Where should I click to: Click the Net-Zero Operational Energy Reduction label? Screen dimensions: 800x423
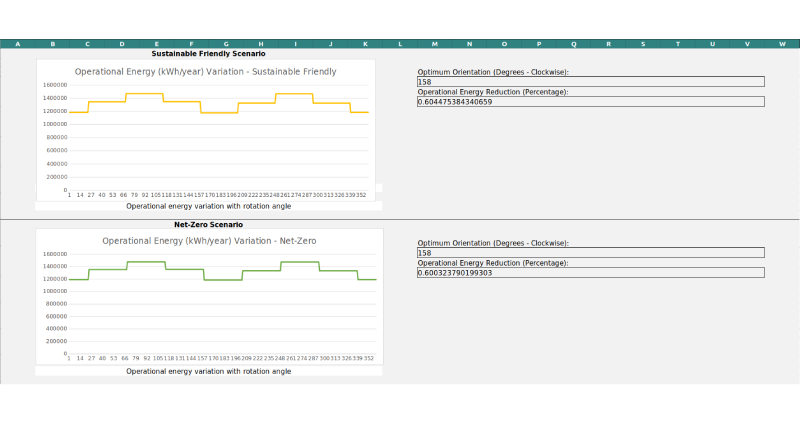(492, 263)
